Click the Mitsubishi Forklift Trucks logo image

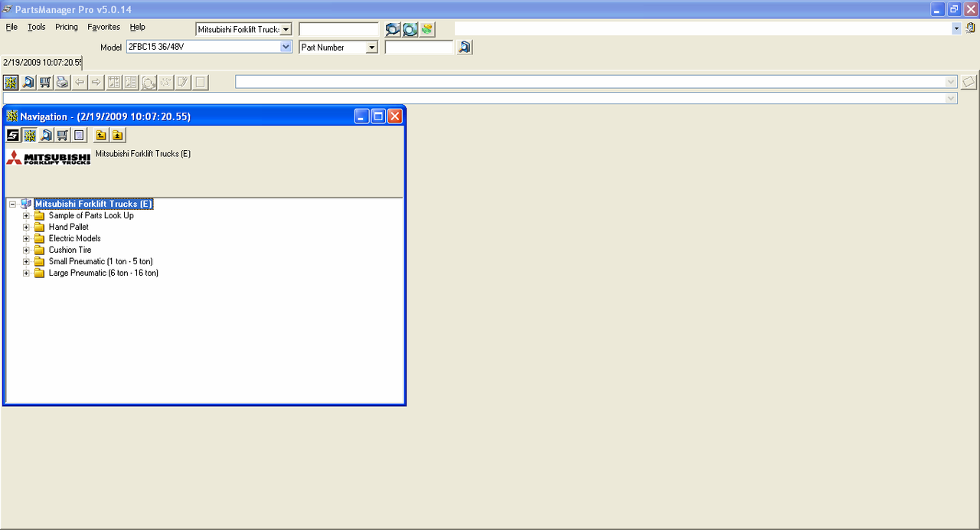tap(48, 158)
